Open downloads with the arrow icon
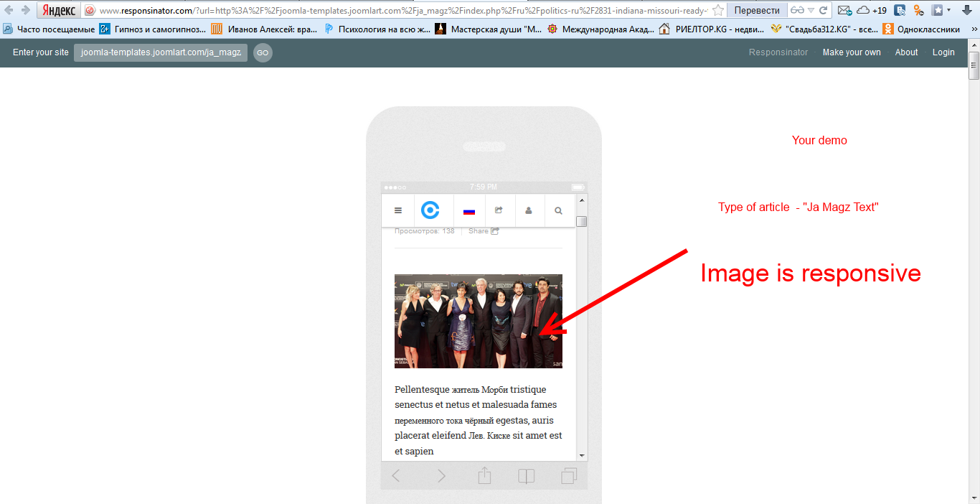Image resolution: width=980 pixels, height=504 pixels. click(x=966, y=11)
